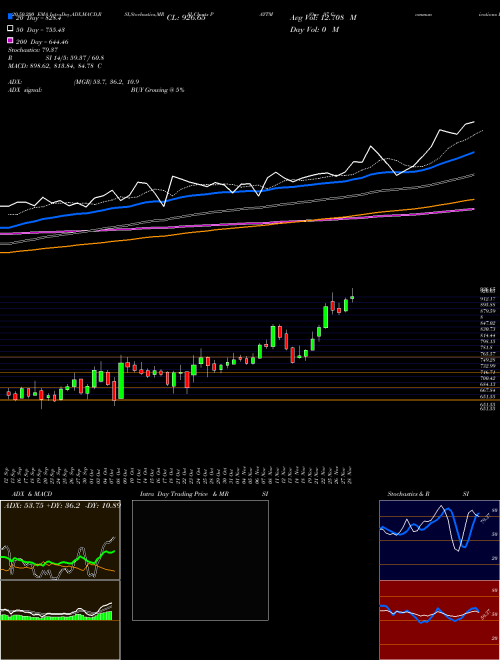Screen dimensions: 500x660
Task: Click the magenta 200 Day legend swatch
Action: 10,41
